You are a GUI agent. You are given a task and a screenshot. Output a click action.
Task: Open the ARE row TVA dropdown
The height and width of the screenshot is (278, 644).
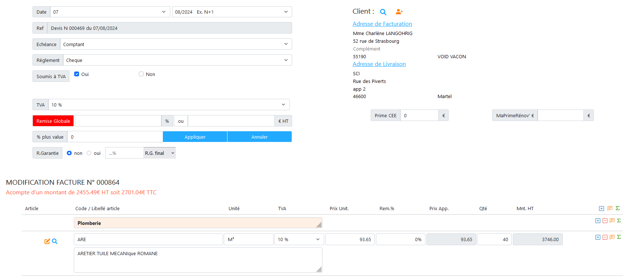click(x=299, y=239)
